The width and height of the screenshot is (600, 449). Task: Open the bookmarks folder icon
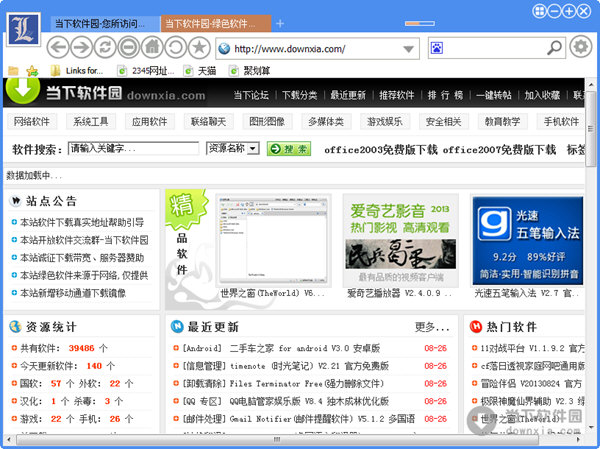(13, 70)
